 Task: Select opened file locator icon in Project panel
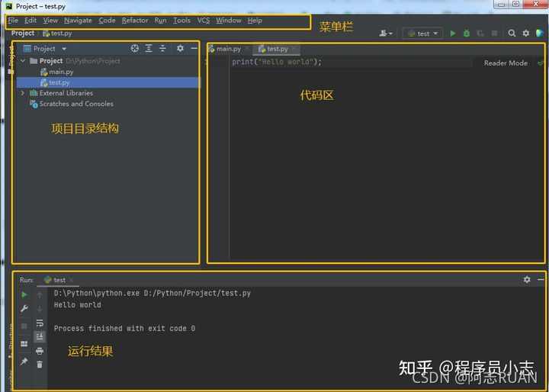pos(135,48)
